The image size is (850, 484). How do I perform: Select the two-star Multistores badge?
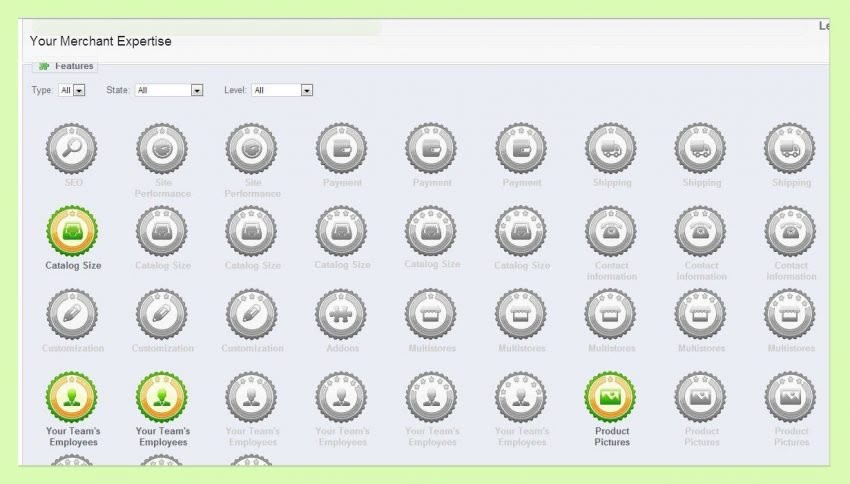[x=521, y=314]
